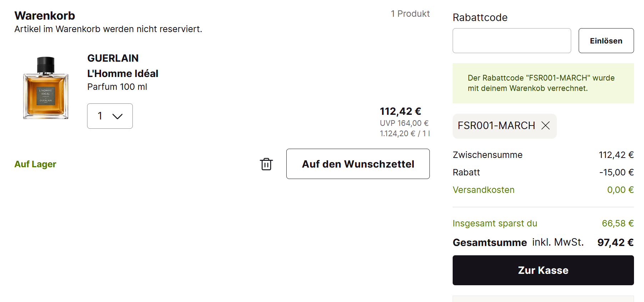Click the FSR001-MARCH code chip label
Screen dimensions: 644x302
coord(496,126)
